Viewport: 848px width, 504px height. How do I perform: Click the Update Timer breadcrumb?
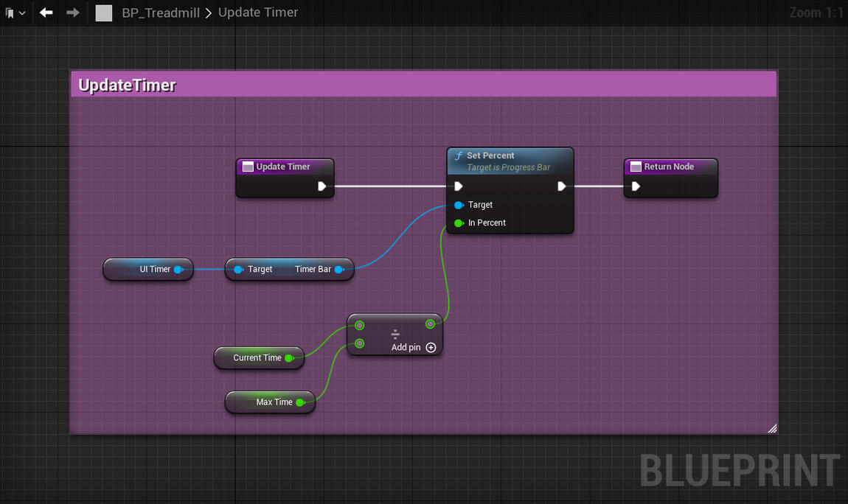[x=258, y=13]
